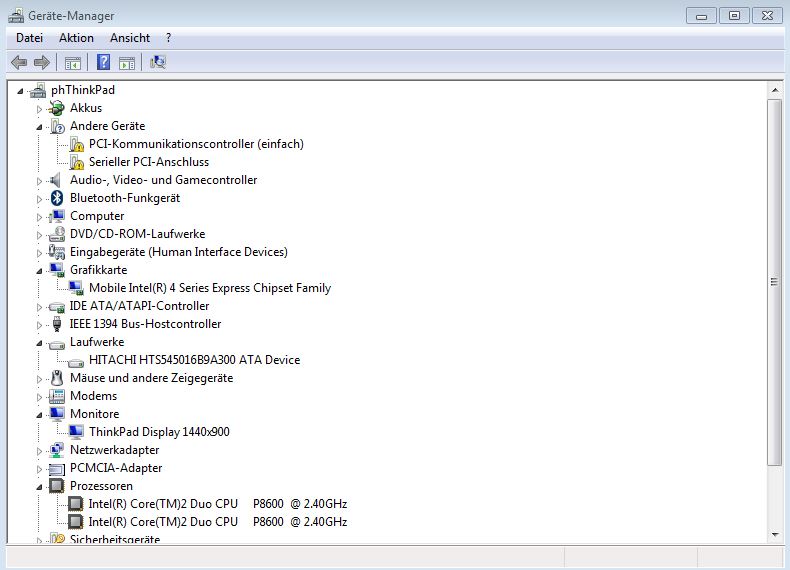Click the Laufwerke disk drive icon

pos(57,344)
